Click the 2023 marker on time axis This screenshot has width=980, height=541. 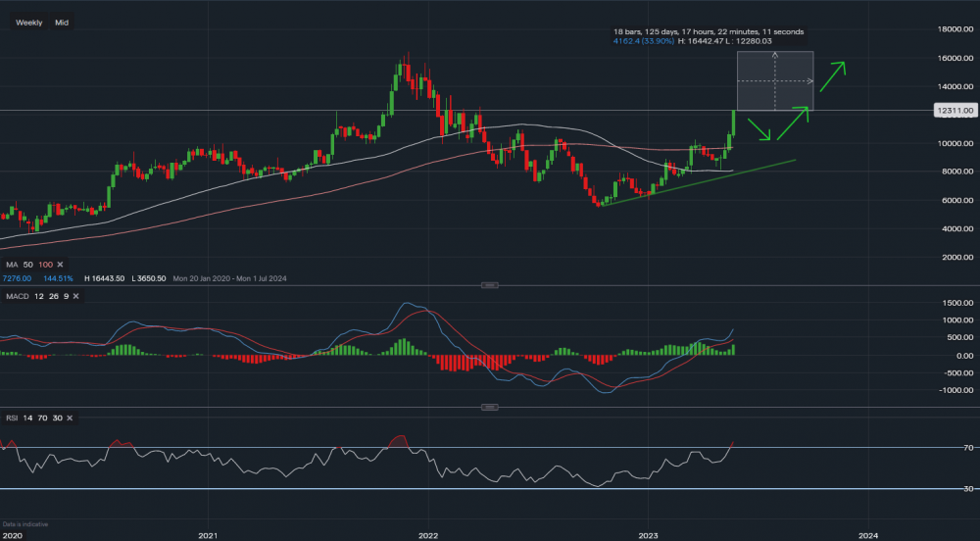point(648,535)
